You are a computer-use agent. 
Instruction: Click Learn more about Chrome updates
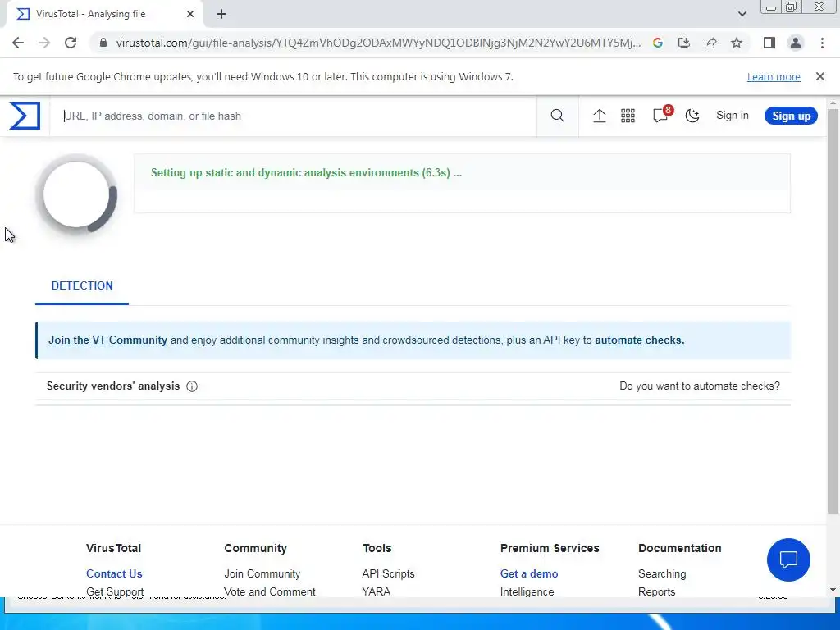click(x=774, y=76)
